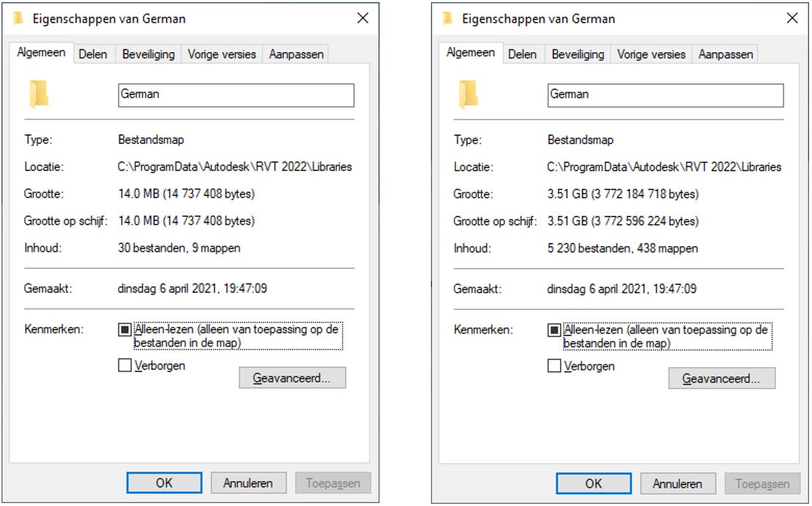
Task: Close the left Eigenschappen van German dialog
Action: click(x=363, y=18)
